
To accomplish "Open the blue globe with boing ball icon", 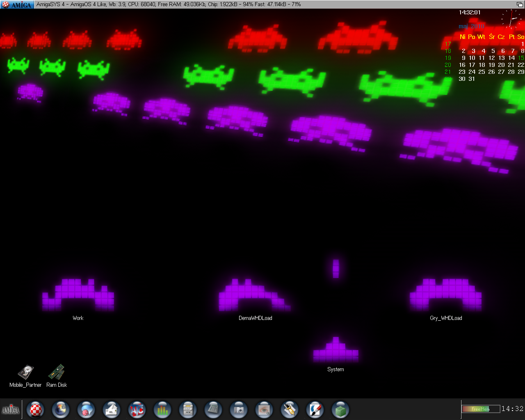I will point(86,409).
